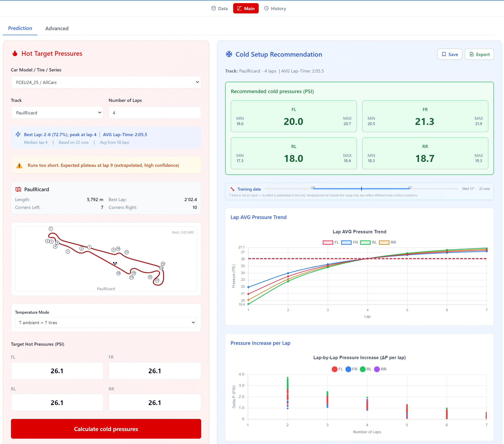Click the Export button
This screenshot has height=444, width=504.
pos(479,54)
